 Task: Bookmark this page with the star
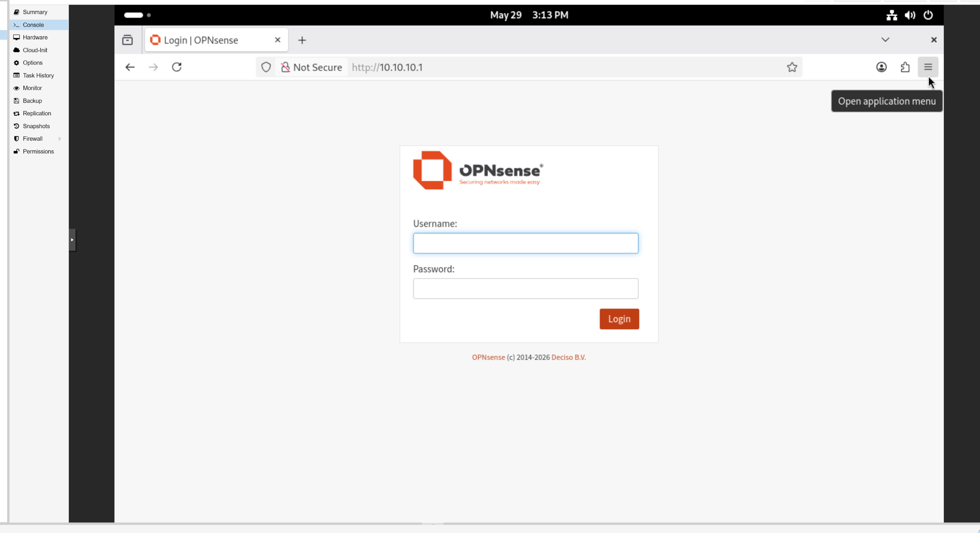(x=792, y=67)
